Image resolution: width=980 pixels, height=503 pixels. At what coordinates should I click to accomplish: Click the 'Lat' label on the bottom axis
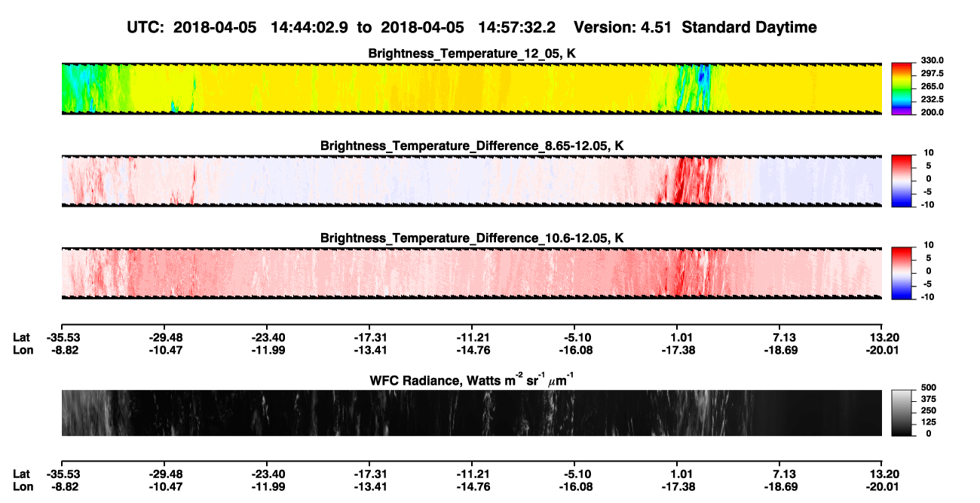tap(22, 474)
